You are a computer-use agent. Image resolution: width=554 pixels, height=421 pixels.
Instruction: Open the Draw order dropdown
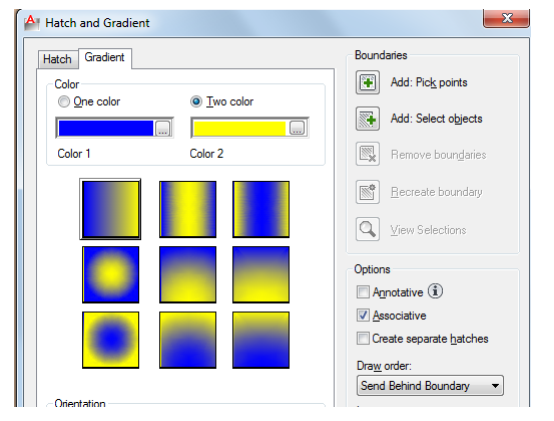click(430, 386)
